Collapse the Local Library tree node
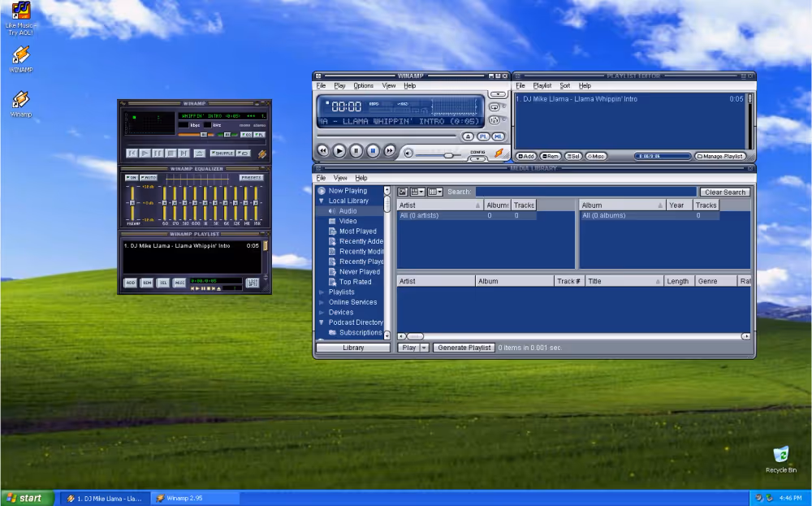Image resolution: width=812 pixels, height=506 pixels. [x=322, y=201]
